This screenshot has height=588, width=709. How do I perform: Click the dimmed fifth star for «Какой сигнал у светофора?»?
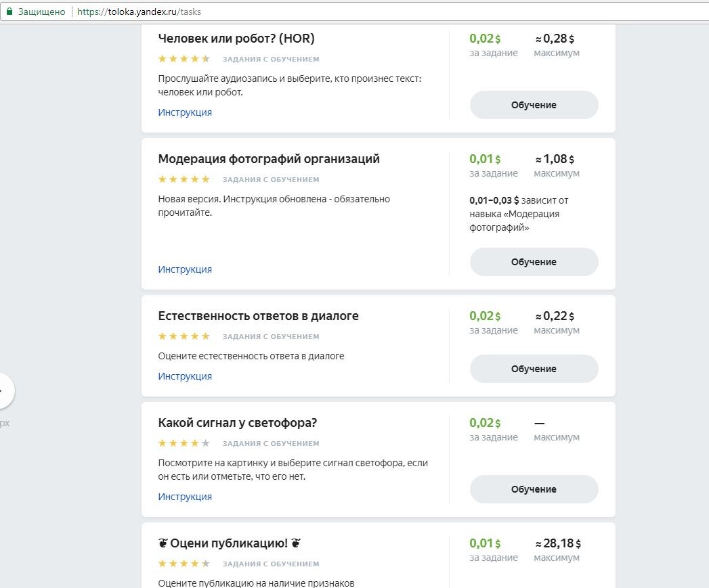(206, 443)
